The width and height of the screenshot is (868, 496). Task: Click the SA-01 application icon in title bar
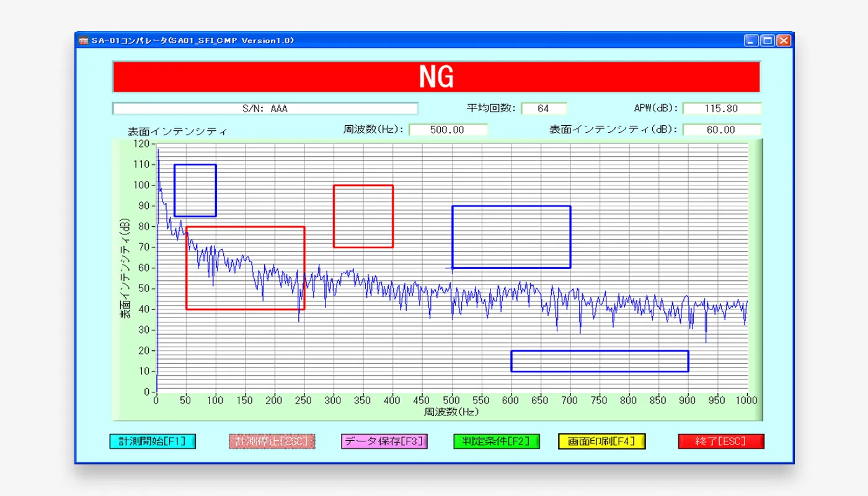tap(84, 41)
